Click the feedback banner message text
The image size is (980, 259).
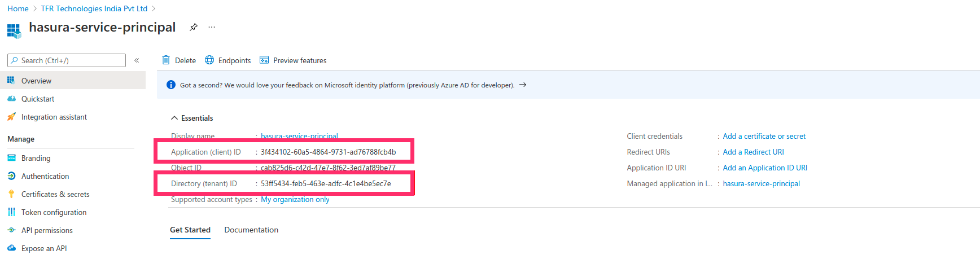click(347, 85)
